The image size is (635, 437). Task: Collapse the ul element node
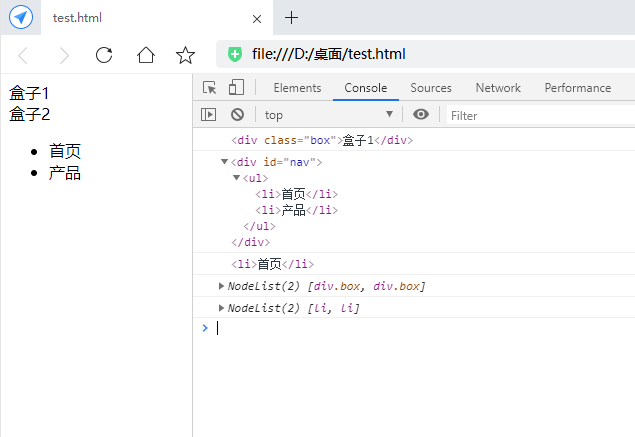click(236, 178)
